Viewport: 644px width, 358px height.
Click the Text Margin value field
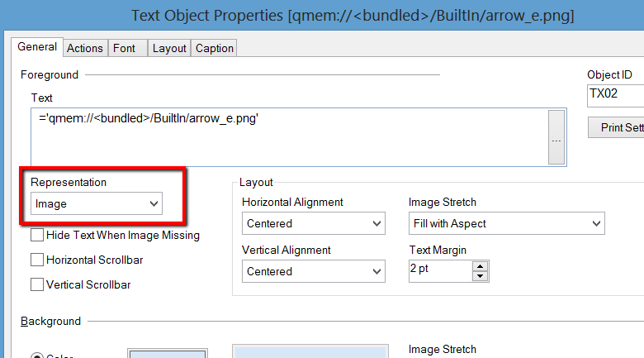click(x=439, y=271)
